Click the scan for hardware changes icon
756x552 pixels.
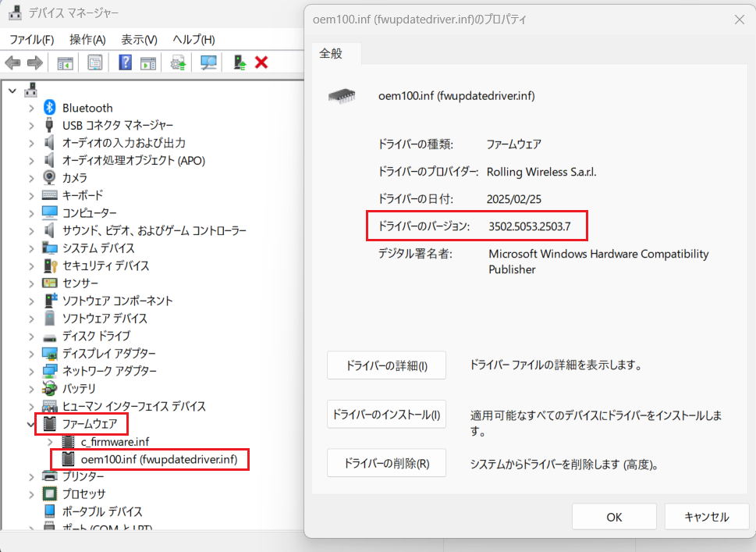click(208, 63)
